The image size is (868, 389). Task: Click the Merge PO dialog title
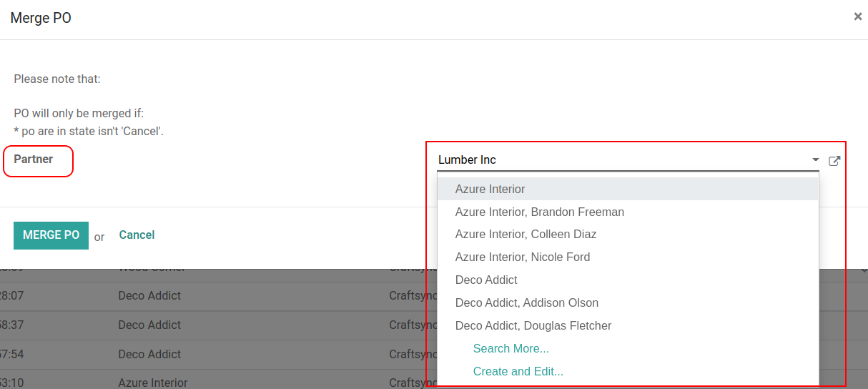[x=41, y=19]
